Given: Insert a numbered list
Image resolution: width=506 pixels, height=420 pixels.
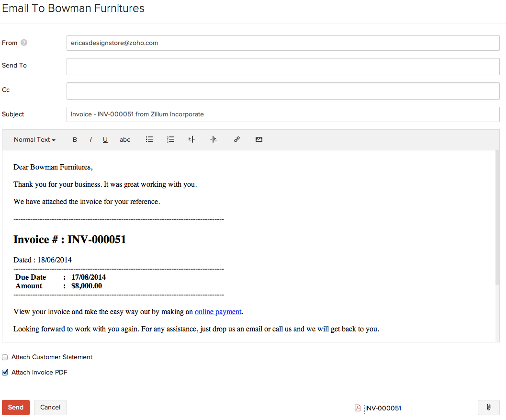Looking at the screenshot, I should [x=170, y=140].
